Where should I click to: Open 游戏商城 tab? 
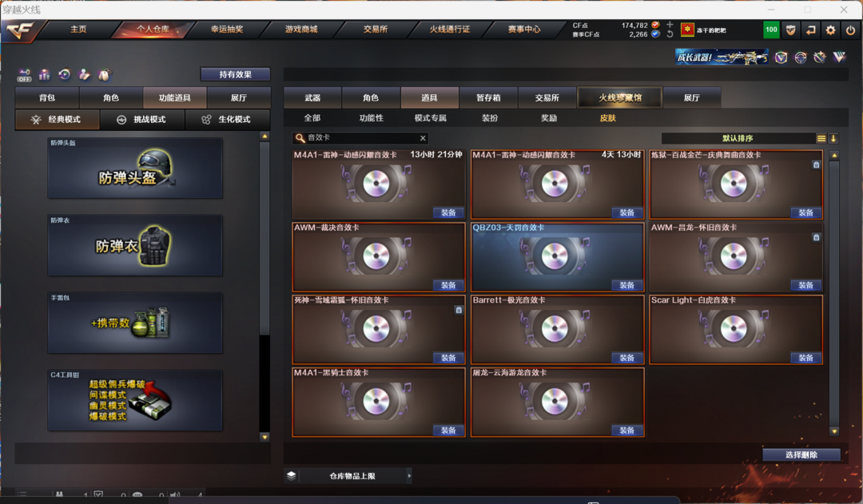[x=301, y=30]
